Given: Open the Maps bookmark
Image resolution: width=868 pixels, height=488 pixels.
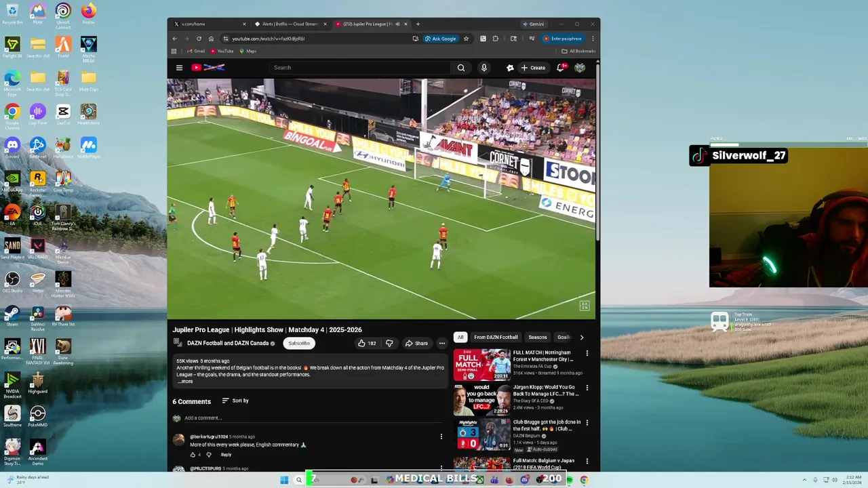Looking at the screenshot, I should coord(248,51).
